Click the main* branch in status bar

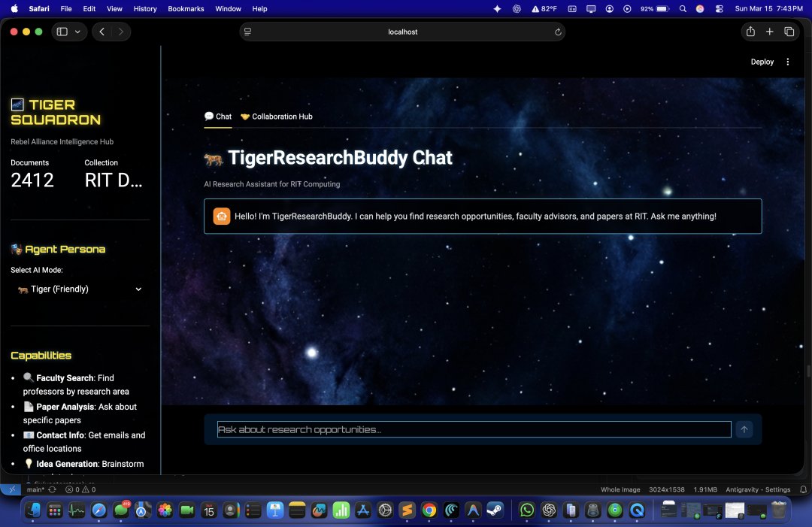(35, 489)
